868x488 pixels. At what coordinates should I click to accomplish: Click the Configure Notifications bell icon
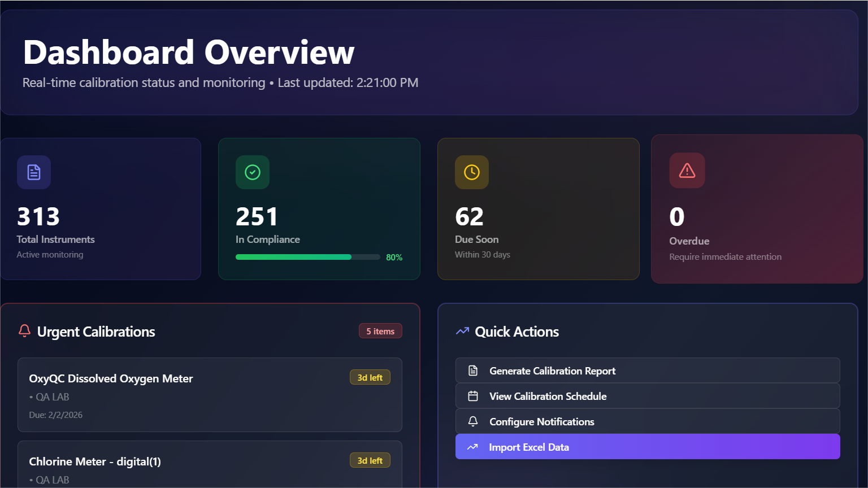(x=473, y=421)
